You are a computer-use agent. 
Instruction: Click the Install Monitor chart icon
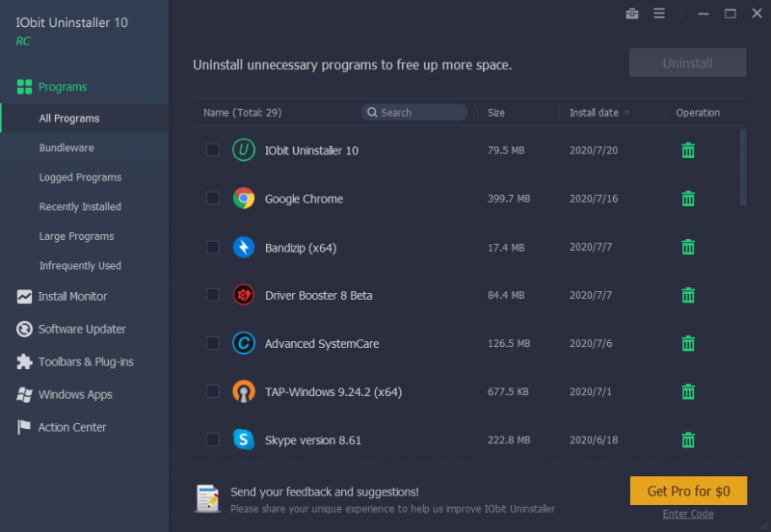24,297
